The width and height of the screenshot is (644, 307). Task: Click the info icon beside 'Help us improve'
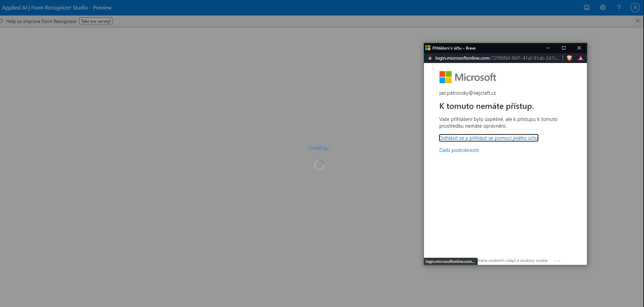[2, 21]
